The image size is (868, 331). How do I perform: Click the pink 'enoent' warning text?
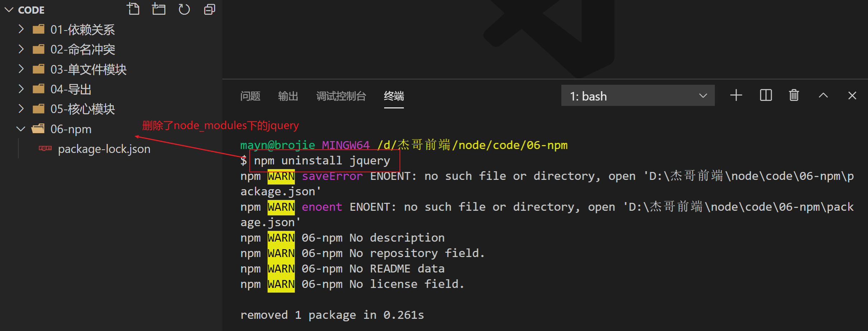tap(322, 207)
